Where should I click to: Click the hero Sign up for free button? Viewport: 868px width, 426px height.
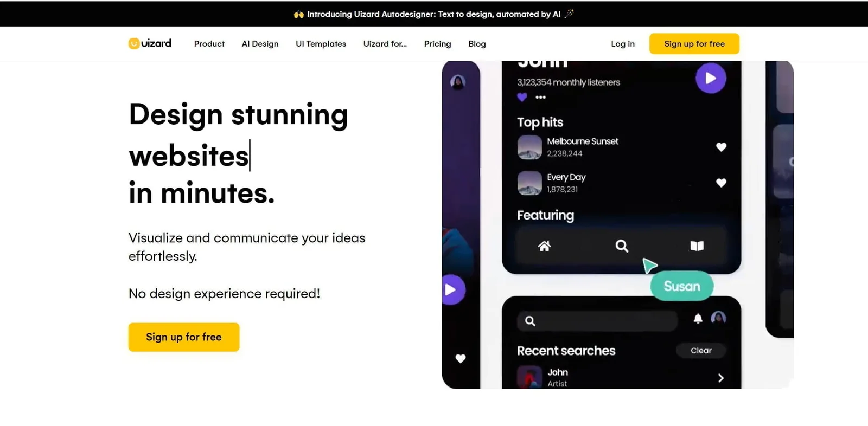coord(183,337)
